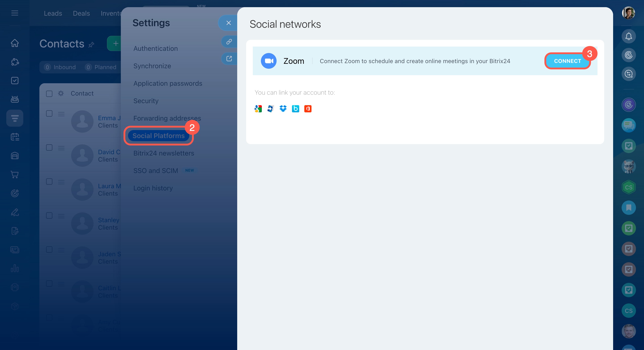This screenshot has height=350, width=644.
Task: Open the Security settings section
Action: click(x=146, y=101)
